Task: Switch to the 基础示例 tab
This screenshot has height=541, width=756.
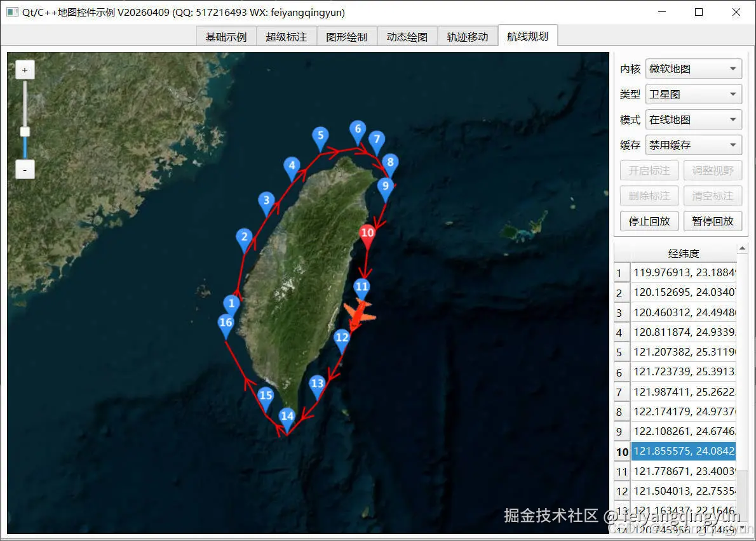Action: (226, 37)
